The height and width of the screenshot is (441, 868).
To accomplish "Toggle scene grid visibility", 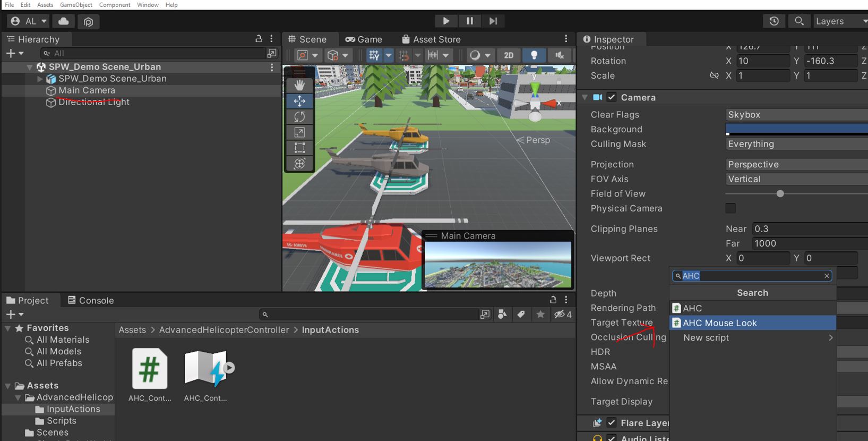I will [x=374, y=55].
